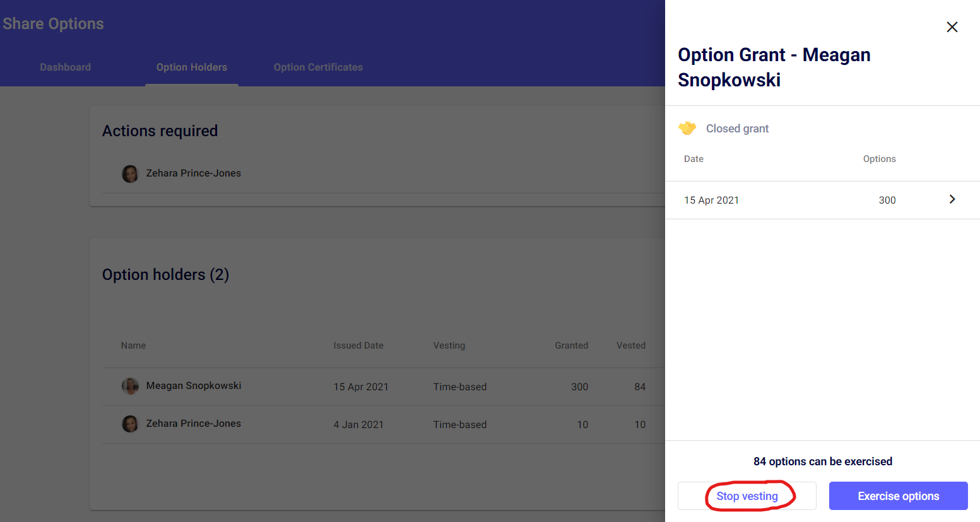
Task: Click the Vested column header
Action: (631, 345)
